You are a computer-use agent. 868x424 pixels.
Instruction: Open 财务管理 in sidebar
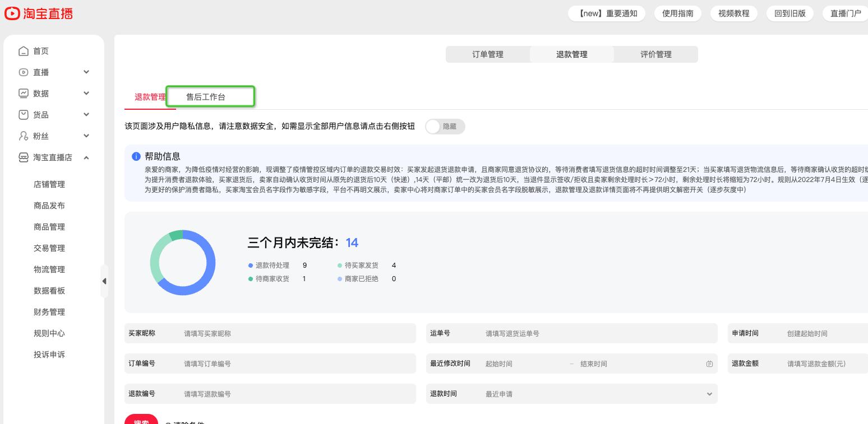click(x=49, y=312)
